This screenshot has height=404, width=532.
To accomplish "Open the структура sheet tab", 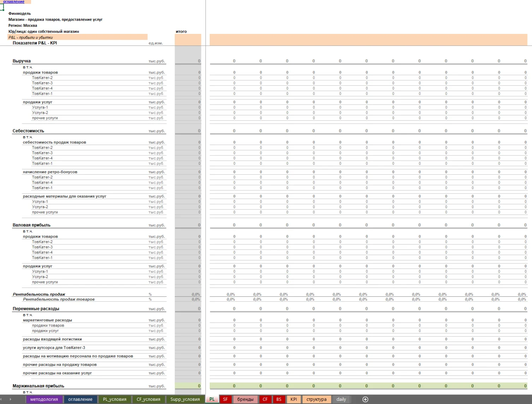I will pyautogui.click(x=316, y=399).
